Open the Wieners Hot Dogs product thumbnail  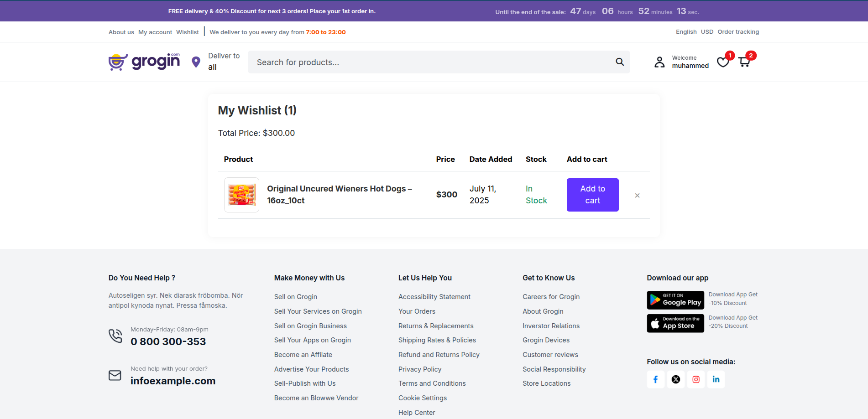click(242, 195)
